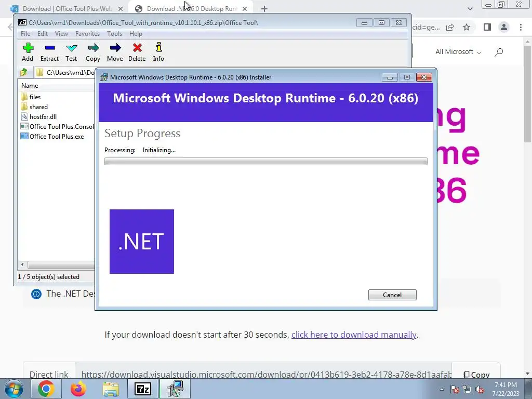Click left arrow of 7-Zip horizontal scrollbar
This screenshot has height=399, width=532.
coord(22,264)
